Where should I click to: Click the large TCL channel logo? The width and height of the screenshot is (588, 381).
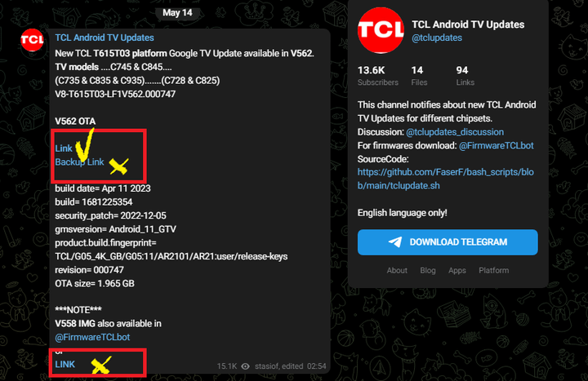[x=381, y=30]
